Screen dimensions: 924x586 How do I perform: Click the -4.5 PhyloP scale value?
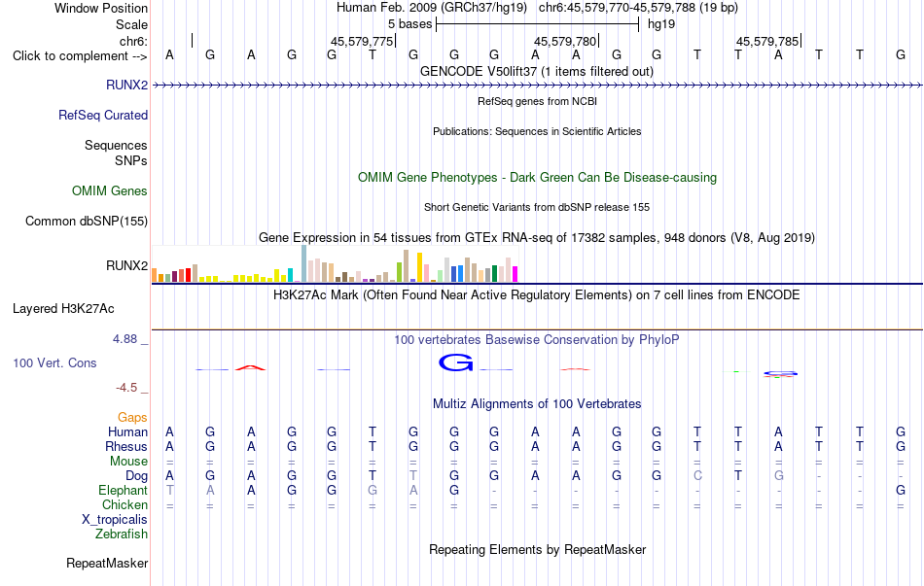[x=126, y=388]
